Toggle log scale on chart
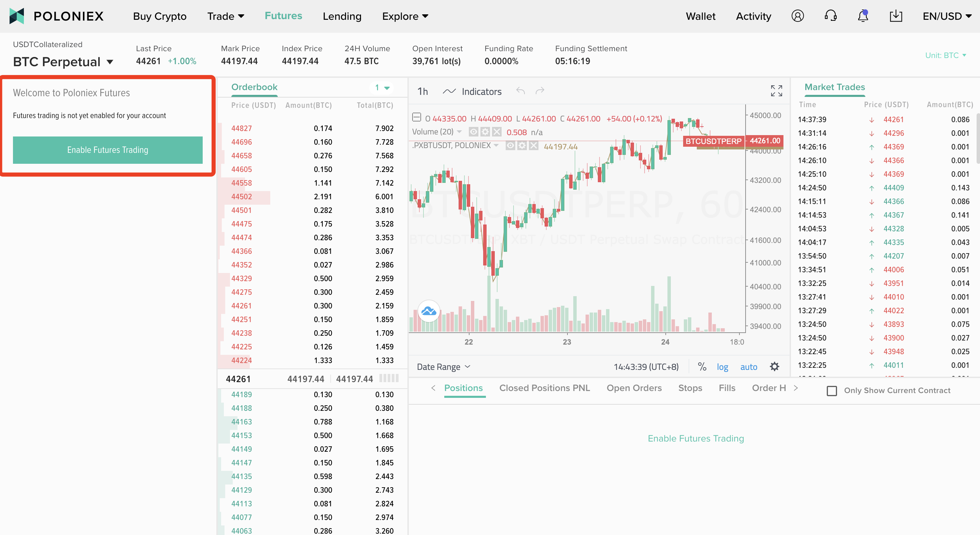980x535 pixels. click(722, 367)
